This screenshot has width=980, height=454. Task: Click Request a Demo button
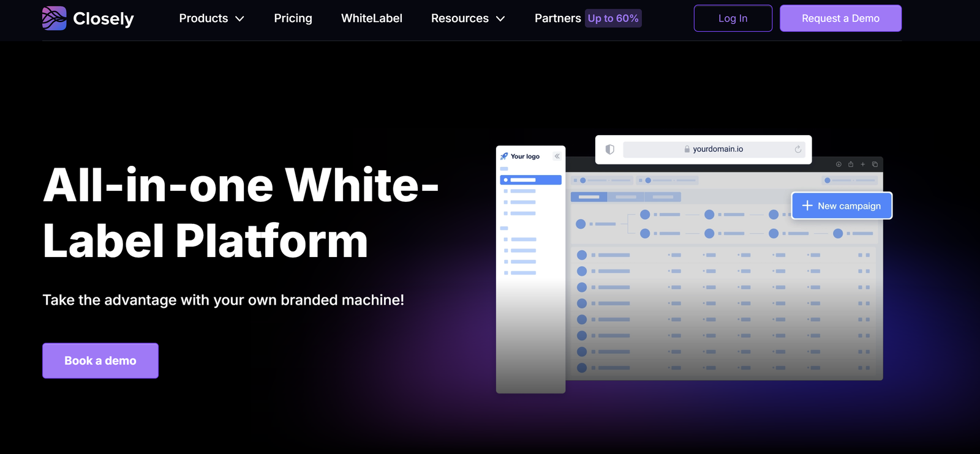(840, 18)
